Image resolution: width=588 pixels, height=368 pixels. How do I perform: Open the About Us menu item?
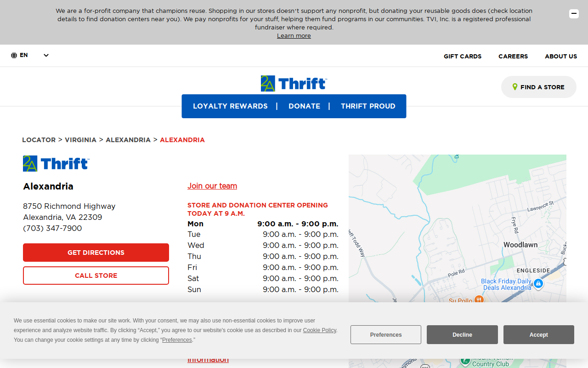[x=561, y=56]
